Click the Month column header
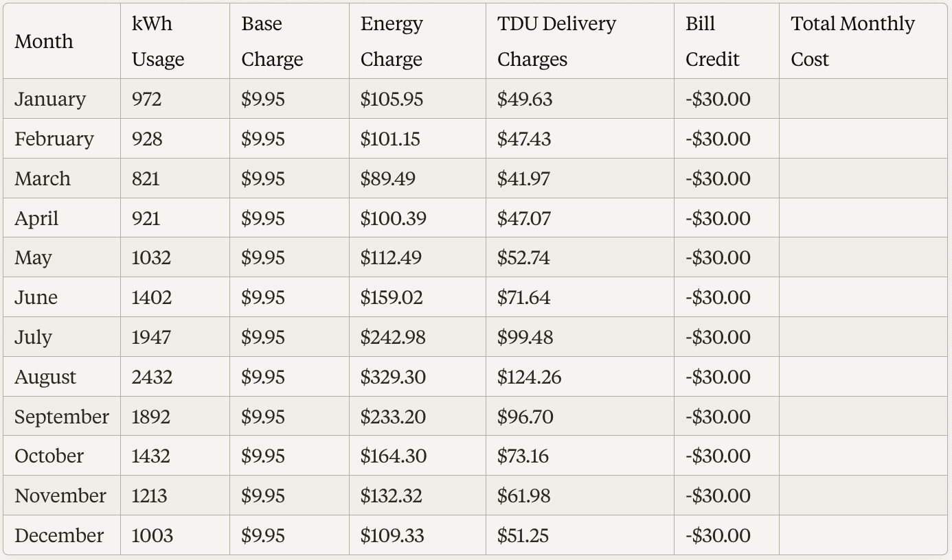 pos(44,41)
